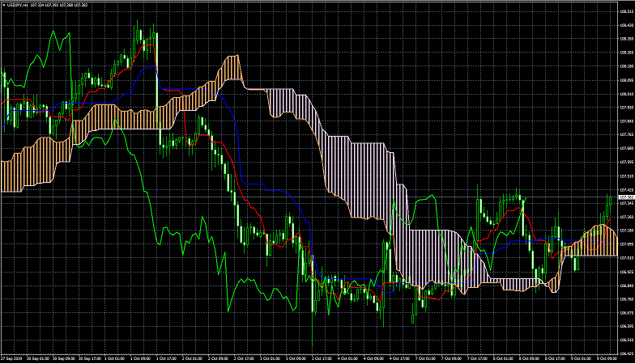Click the 8 Oct 17:00 time label
Image resolution: width=635 pixels, height=364 pixels.
556,358
